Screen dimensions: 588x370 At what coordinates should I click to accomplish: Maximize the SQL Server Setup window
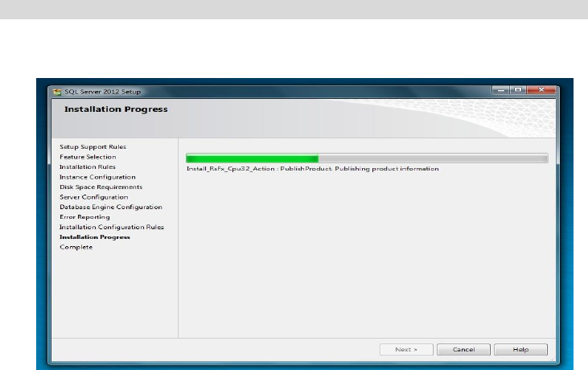click(518, 90)
